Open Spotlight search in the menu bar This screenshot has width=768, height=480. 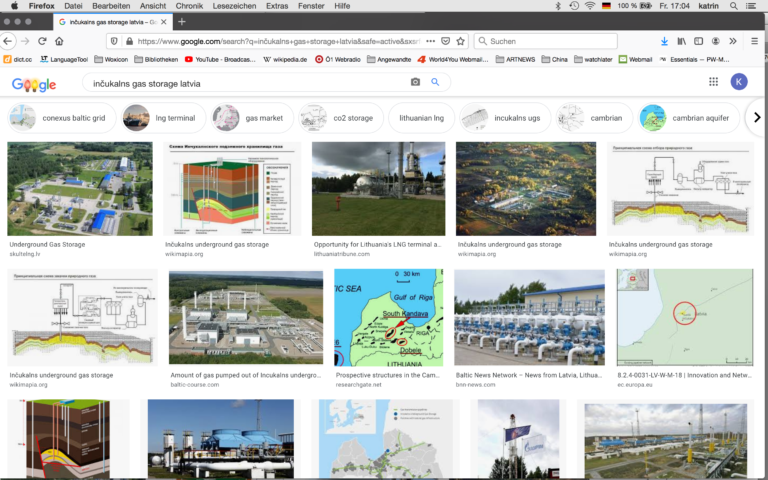click(733, 6)
